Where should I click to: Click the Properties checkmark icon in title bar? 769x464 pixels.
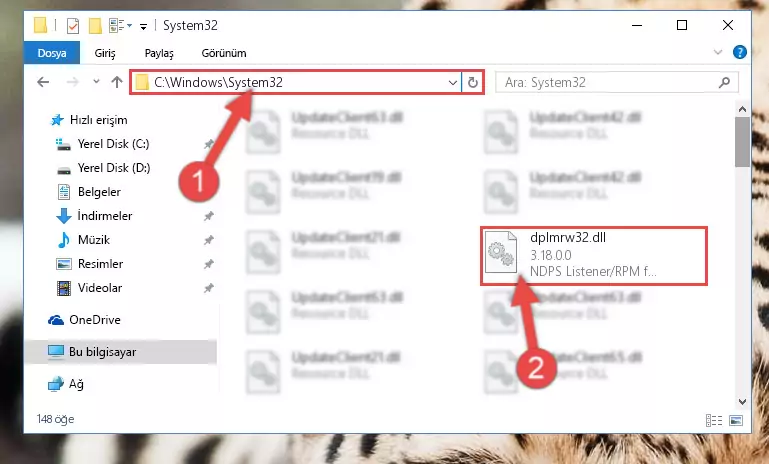click(x=73, y=26)
